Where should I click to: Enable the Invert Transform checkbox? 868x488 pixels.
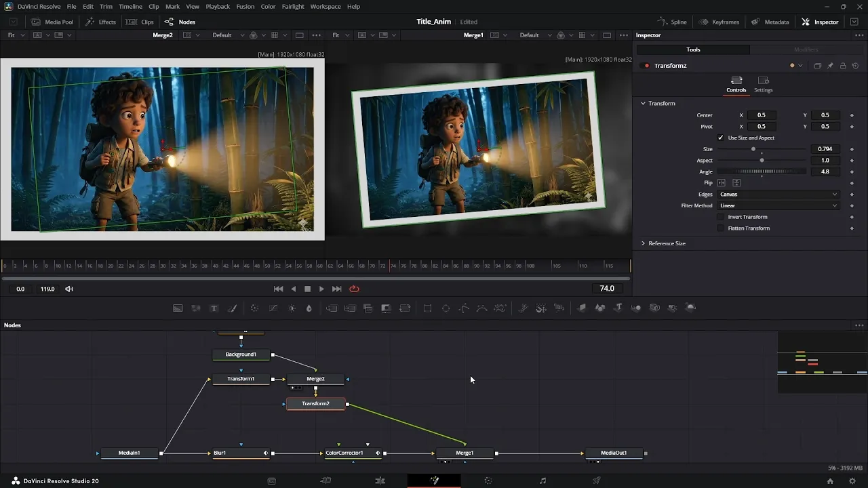[721, 217]
